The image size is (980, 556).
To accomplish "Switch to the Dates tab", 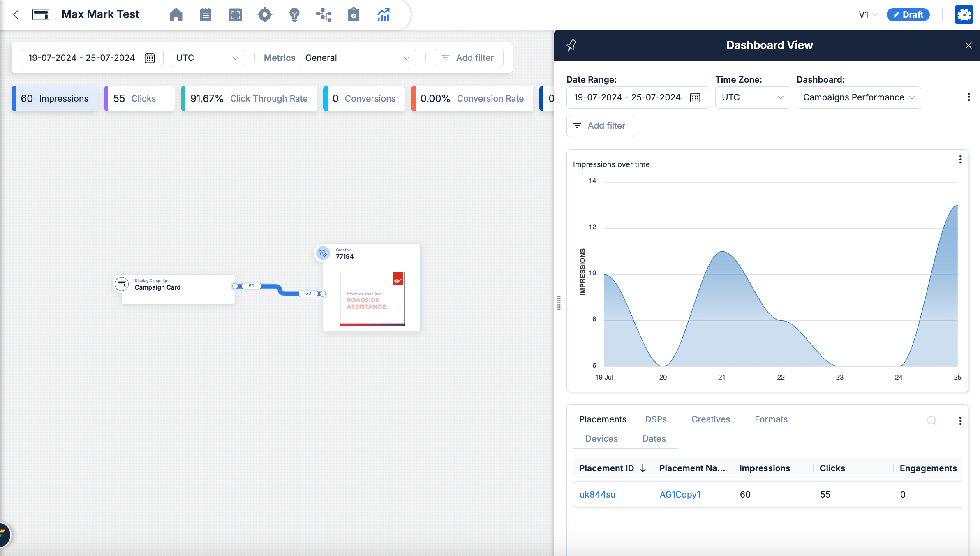I will [x=654, y=439].
